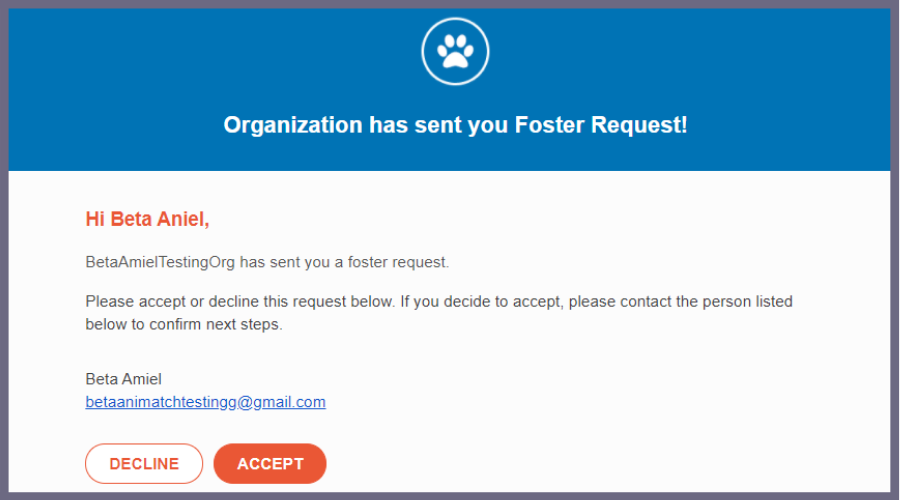Screen dimensions: 900x500
Task: Click the paw print logo icon
Action: click(x=455, y=51)
